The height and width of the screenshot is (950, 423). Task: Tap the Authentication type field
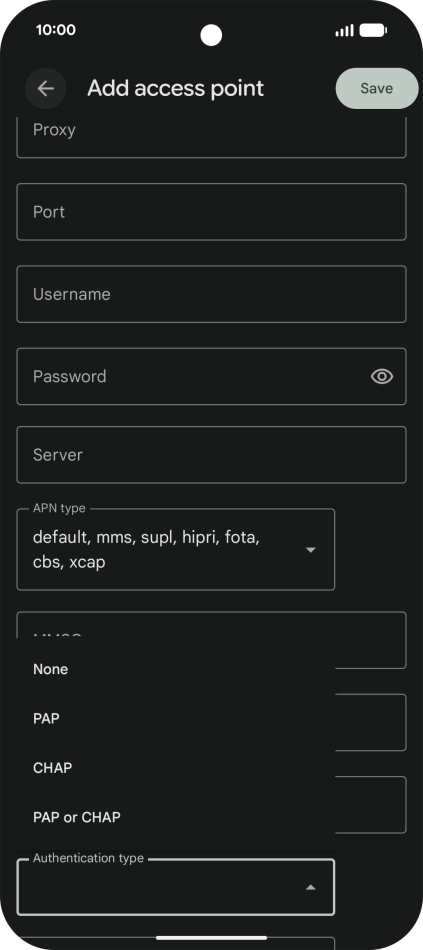(176, 887)
